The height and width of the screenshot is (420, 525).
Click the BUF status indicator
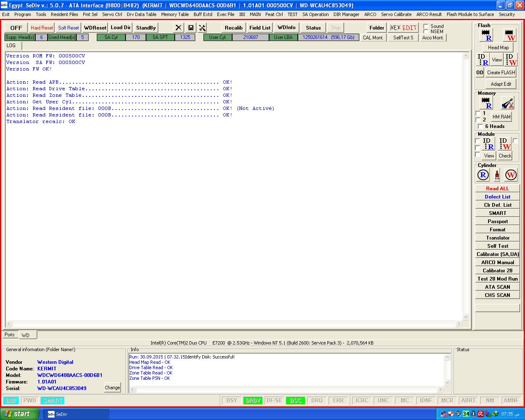point(11,401)
